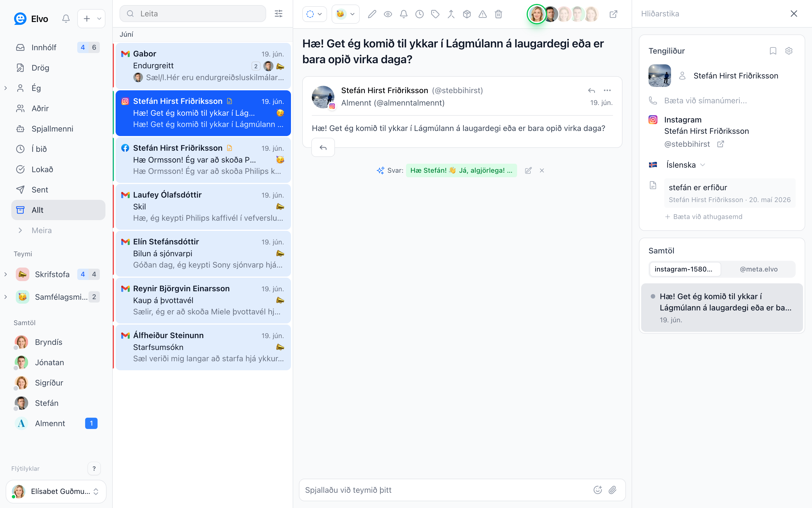Click the Svar suggested reply chip
The height and width of the screenshot is (508, 812).
pos(461,171)
